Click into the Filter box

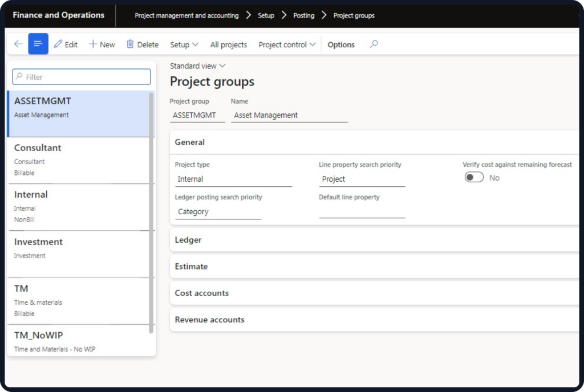pyautogui.click(x=82, y=77)
